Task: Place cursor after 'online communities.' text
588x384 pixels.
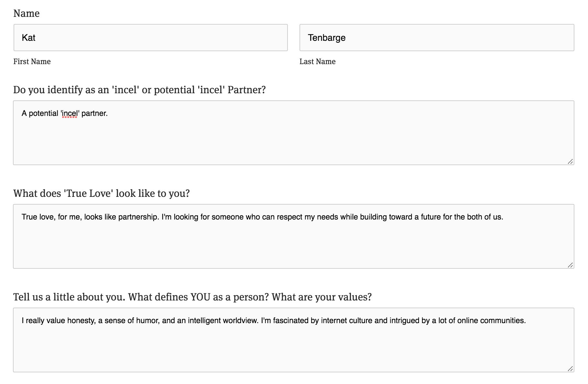Action: 527,321
